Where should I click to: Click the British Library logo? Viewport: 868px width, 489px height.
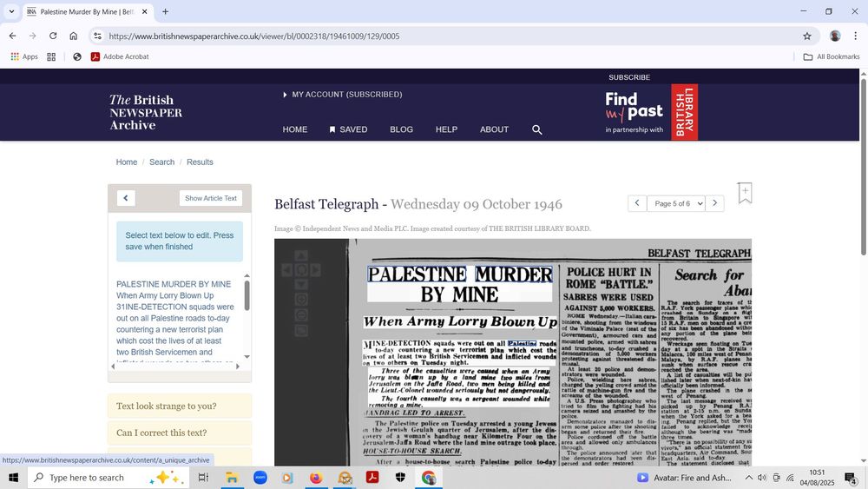[x=684, y=112]
